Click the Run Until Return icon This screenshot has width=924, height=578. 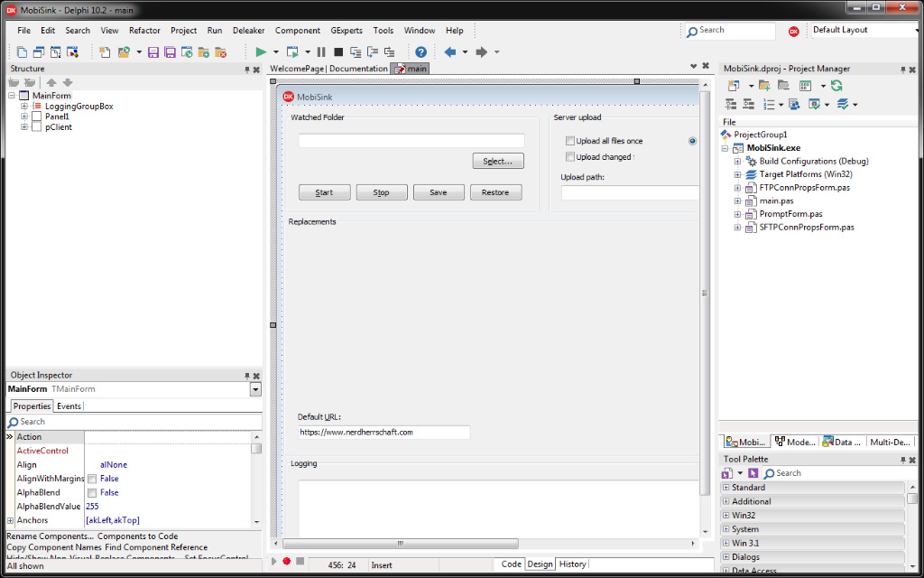[x=390, y=51]
